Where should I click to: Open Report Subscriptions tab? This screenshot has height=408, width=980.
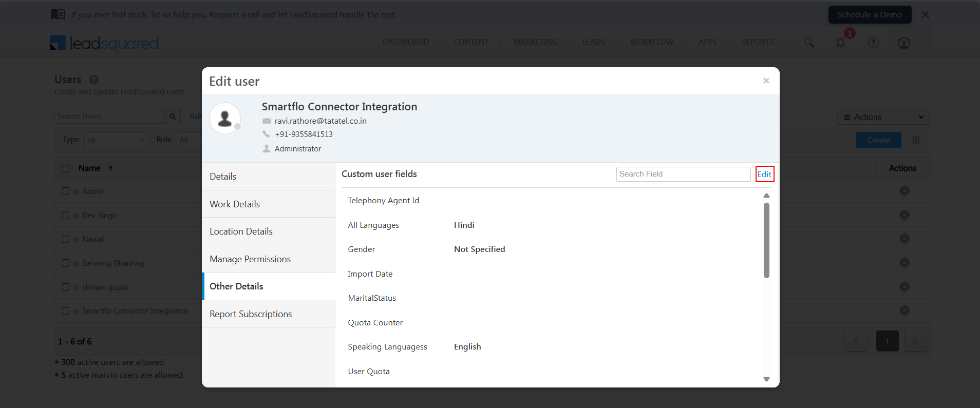coord(269,314)
